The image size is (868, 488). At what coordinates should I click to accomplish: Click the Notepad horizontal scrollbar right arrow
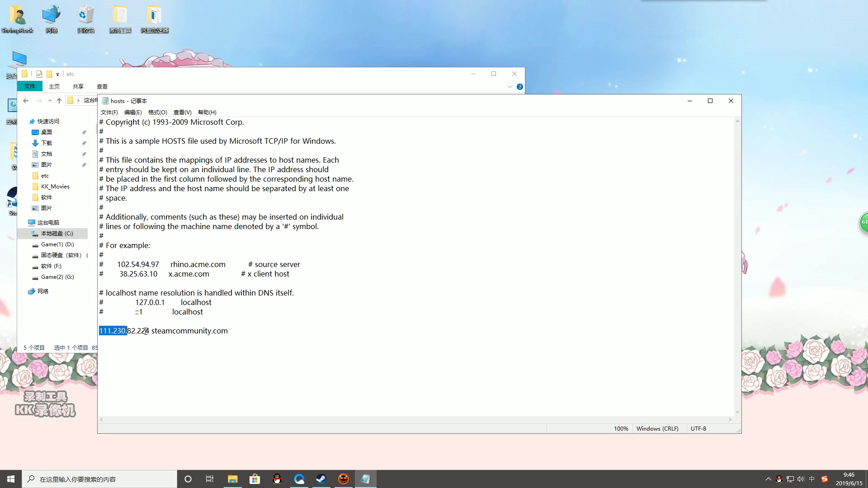coord(730,420)
